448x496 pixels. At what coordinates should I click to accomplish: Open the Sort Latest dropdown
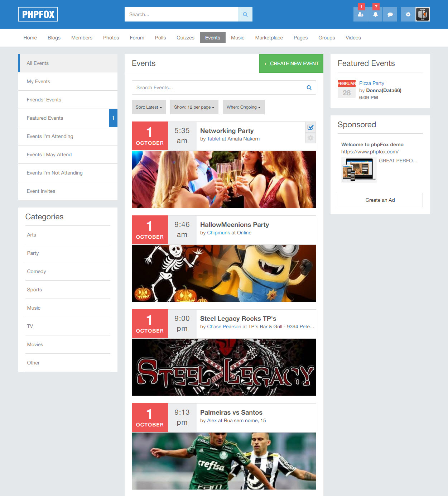pyautogui.click(x=149, y=107)
